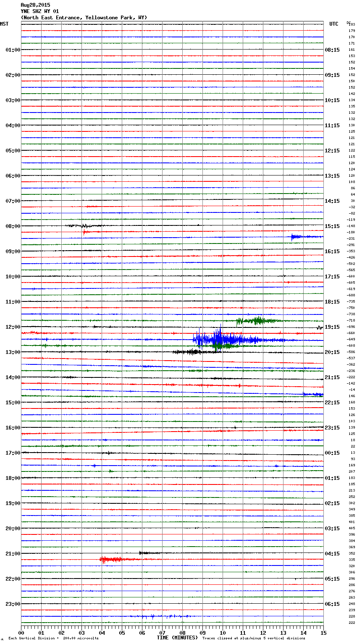Click the 06:00 MST row label
The width and height of the screenshot is (357, 644).
point(13,176)
